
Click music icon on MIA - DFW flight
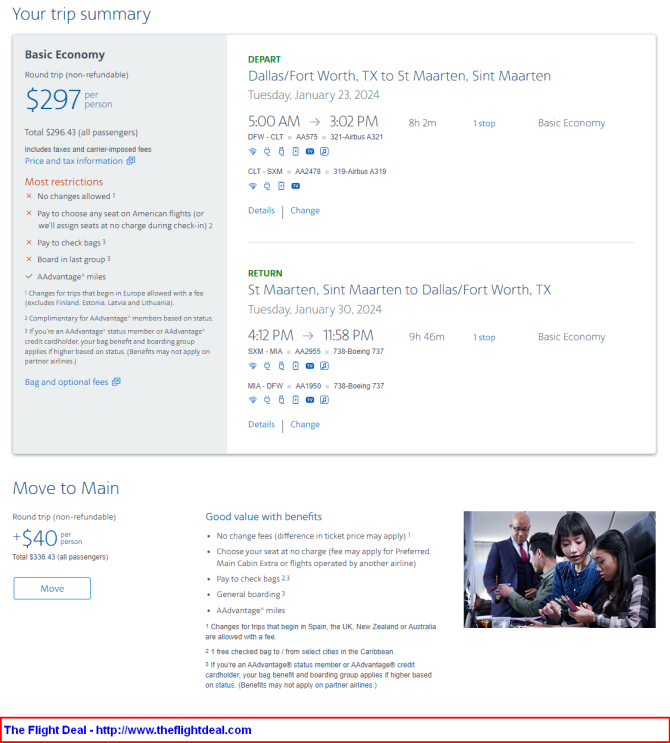pyautogui.click(x=324, y=400)
